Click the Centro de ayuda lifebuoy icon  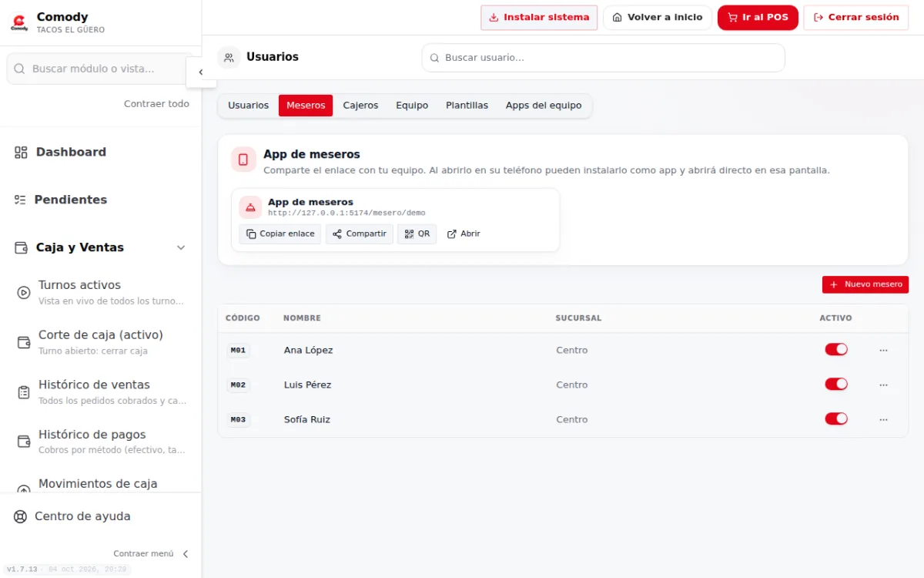pos(21,516)
